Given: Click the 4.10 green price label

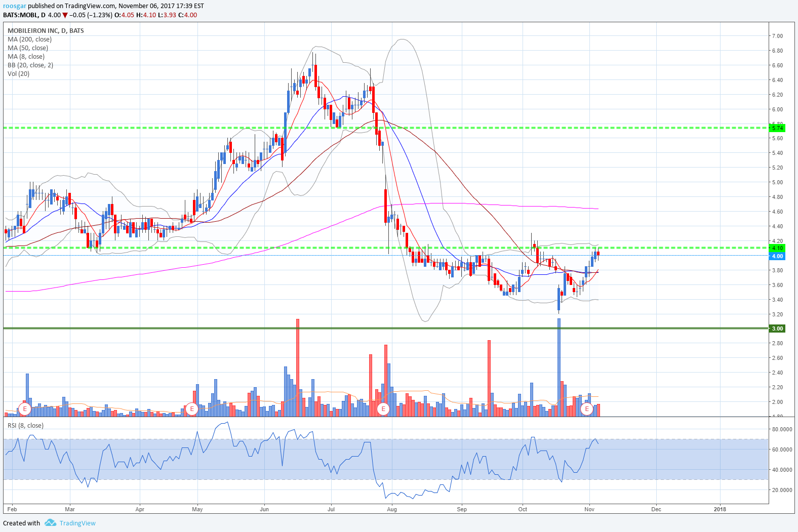Looking at the screenshot, I should coord(777,248).
